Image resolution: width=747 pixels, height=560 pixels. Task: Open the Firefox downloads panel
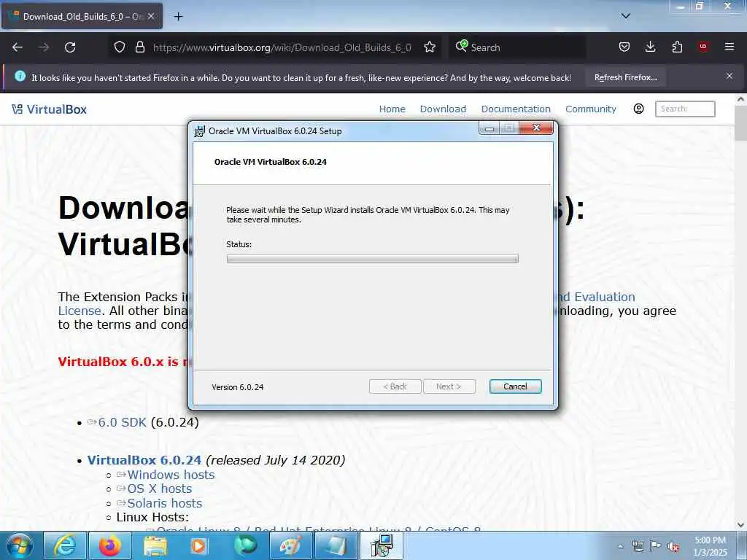click(x=650, y=47)
